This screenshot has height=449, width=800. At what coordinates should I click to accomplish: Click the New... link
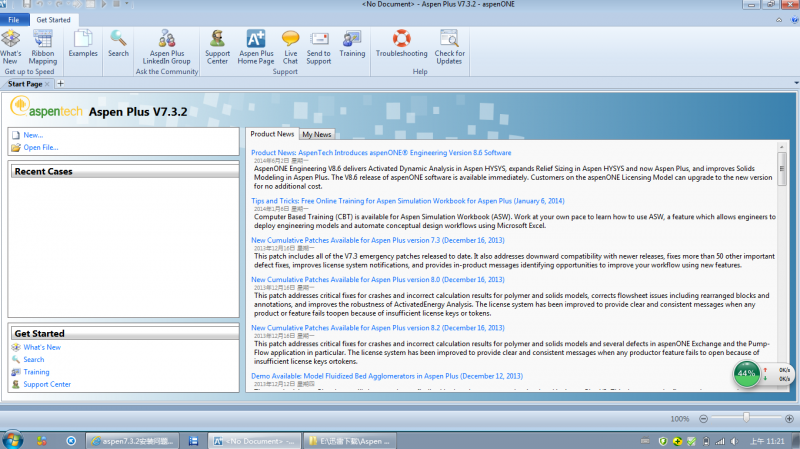[33, 135]
